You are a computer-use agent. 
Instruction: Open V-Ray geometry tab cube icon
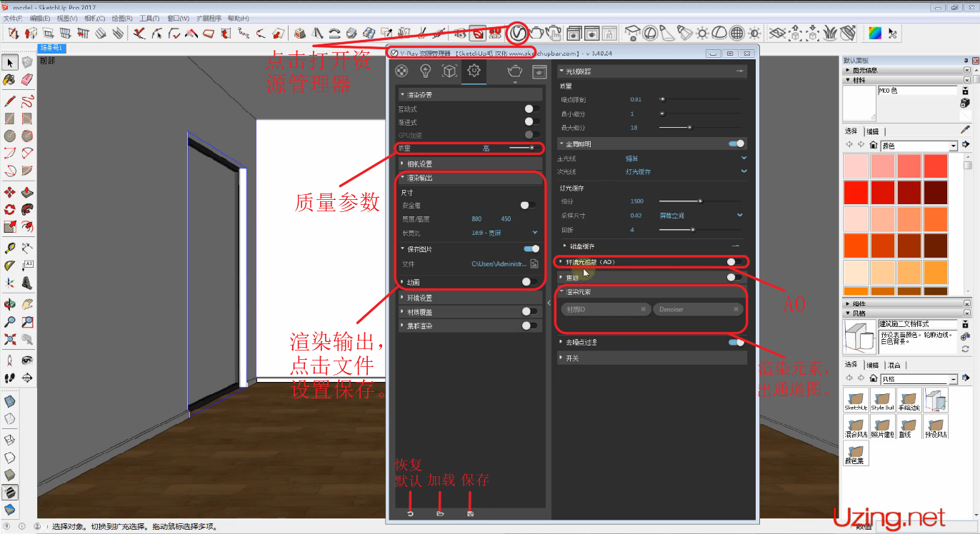[449, 71]
